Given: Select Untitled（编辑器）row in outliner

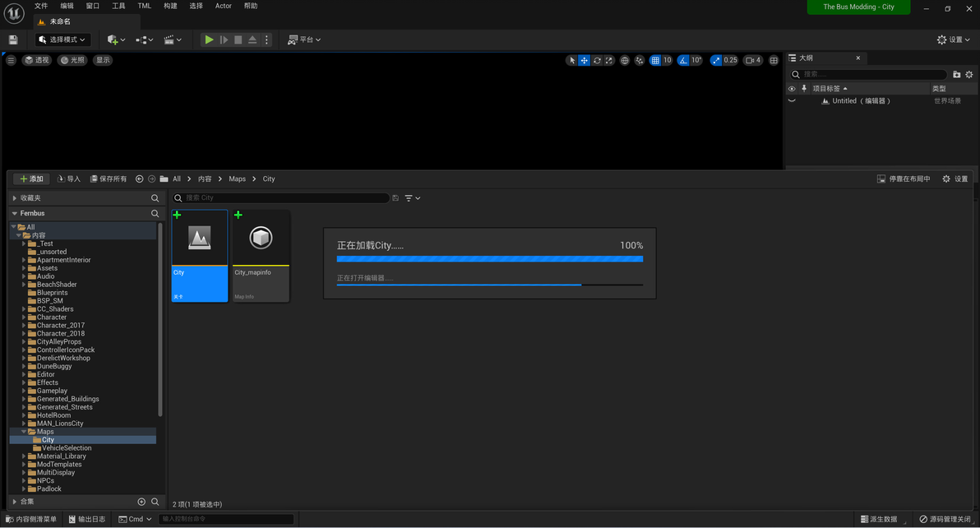Looking at the screenshot, I should pyautogui.click(x=881, y=100).
